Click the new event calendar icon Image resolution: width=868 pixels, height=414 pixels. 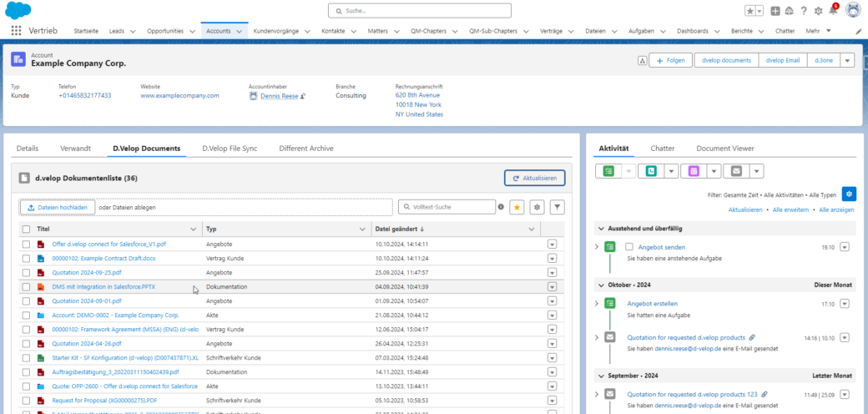coord(694,172)
